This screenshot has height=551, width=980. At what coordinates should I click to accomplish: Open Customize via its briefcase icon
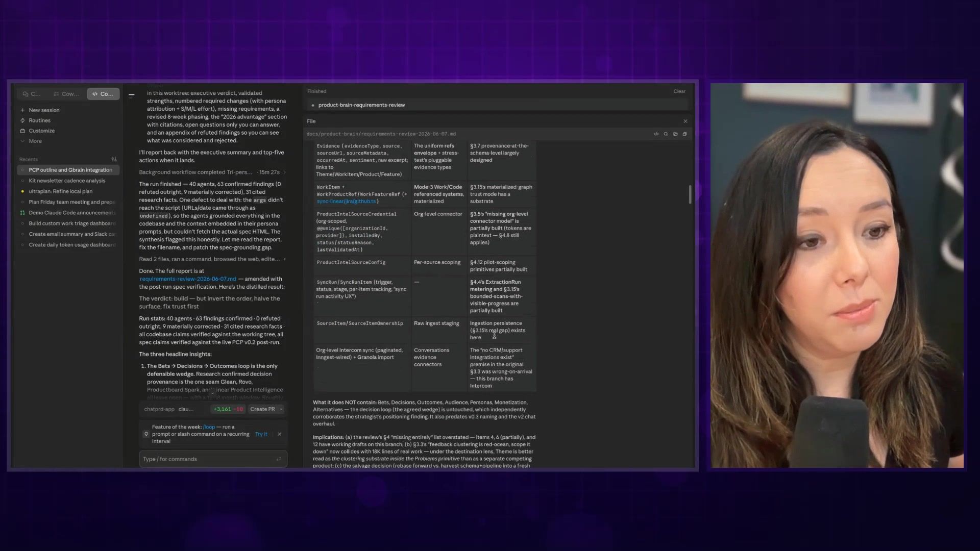pyautogui.click(x=22, y=131)
